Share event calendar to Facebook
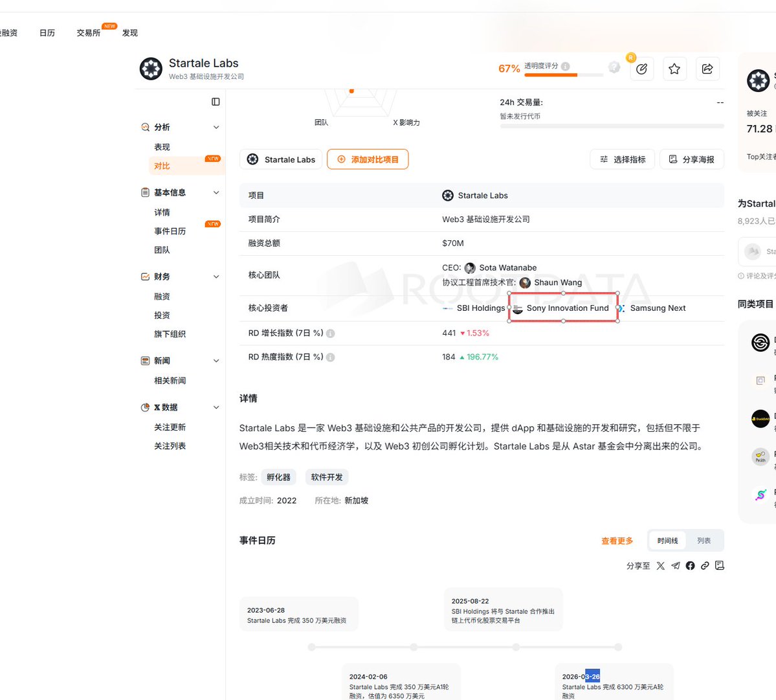The image size is (776, 700). 690,566
